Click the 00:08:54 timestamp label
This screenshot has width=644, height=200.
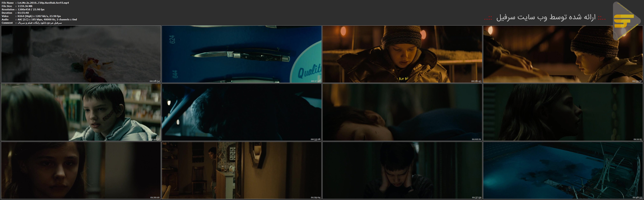(x=155, y=81)
